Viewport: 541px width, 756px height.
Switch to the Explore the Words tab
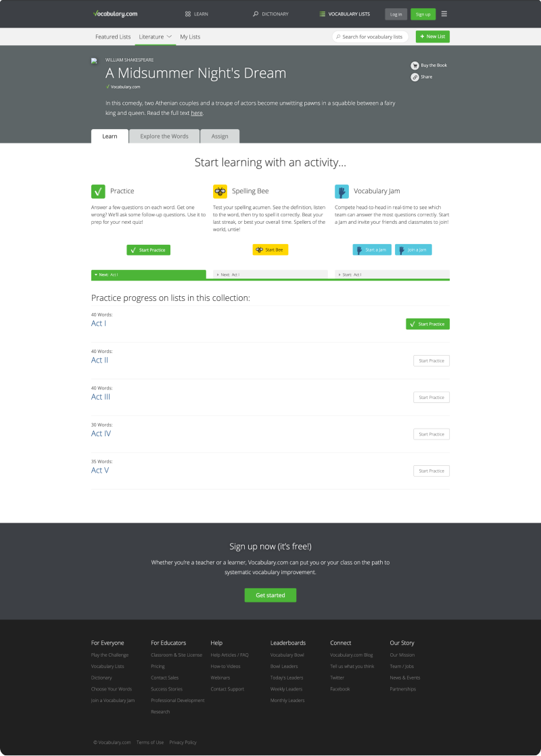(x=164, y=137)
